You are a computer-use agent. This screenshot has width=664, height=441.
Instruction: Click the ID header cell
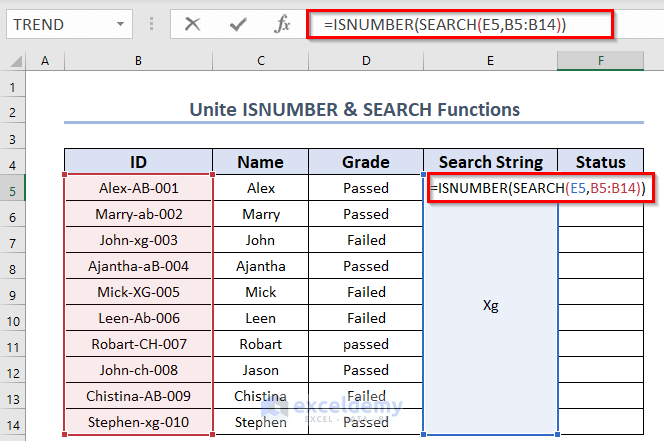click(138, 162)
